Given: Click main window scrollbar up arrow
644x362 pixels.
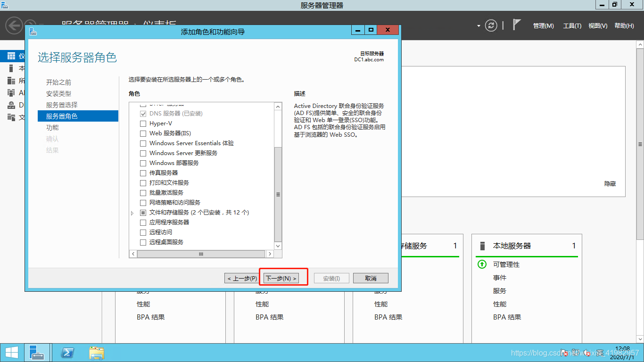Looking at the screenshot, I should (640, 44).
